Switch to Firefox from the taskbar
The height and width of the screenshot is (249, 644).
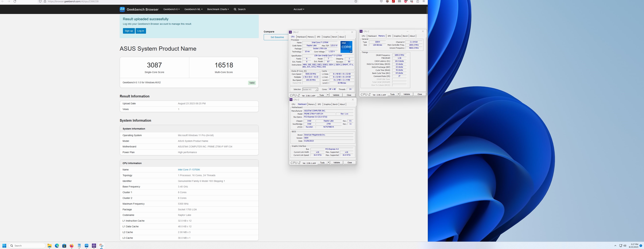coord(72,246)
